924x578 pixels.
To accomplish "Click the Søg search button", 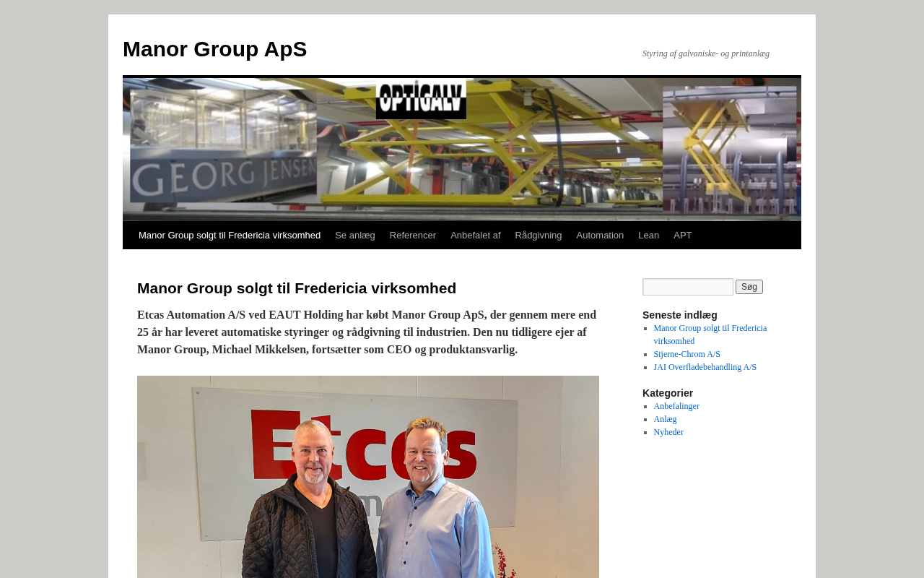I will click(749, 287).
